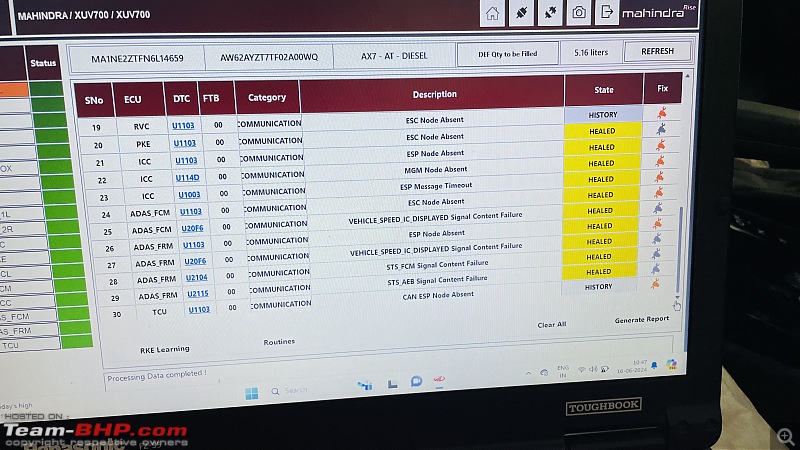Click the Fix icon for U2104 row
This screenshot has width=800, height=450.
tap(656, 254)
